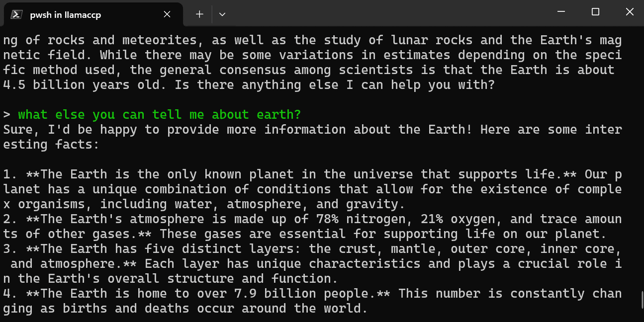Click the text '78% nitrogen, 21% oxygen'
The image size is (644, 322).
pos(409,219)
